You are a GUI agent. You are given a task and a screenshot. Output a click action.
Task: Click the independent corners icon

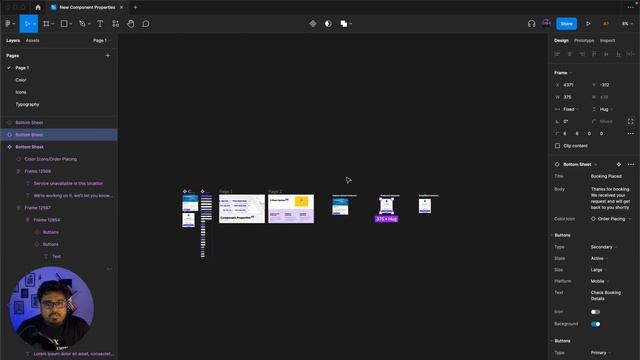[x=631, y=122]
